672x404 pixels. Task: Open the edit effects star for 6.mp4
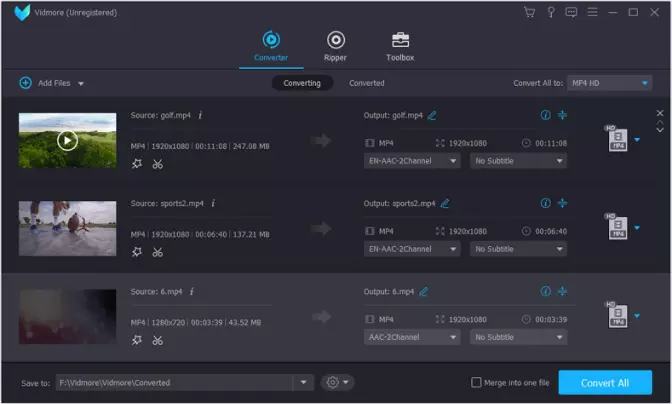tap(137, 340)
